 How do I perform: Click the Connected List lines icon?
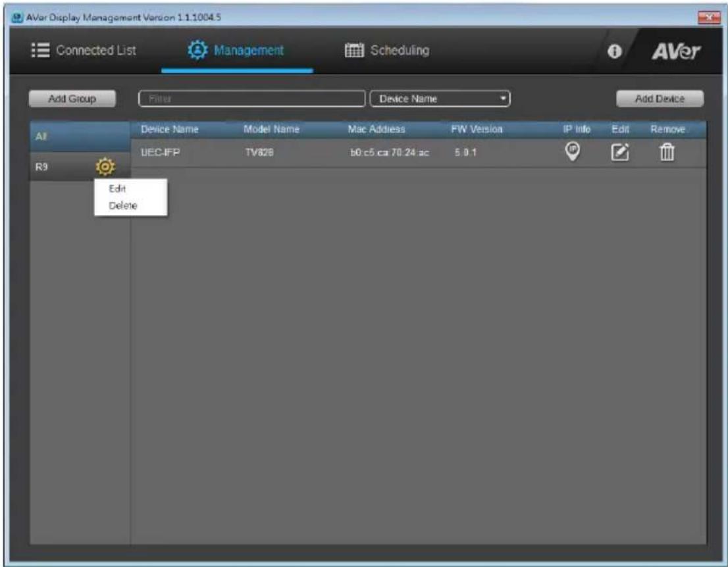point(40,50)
